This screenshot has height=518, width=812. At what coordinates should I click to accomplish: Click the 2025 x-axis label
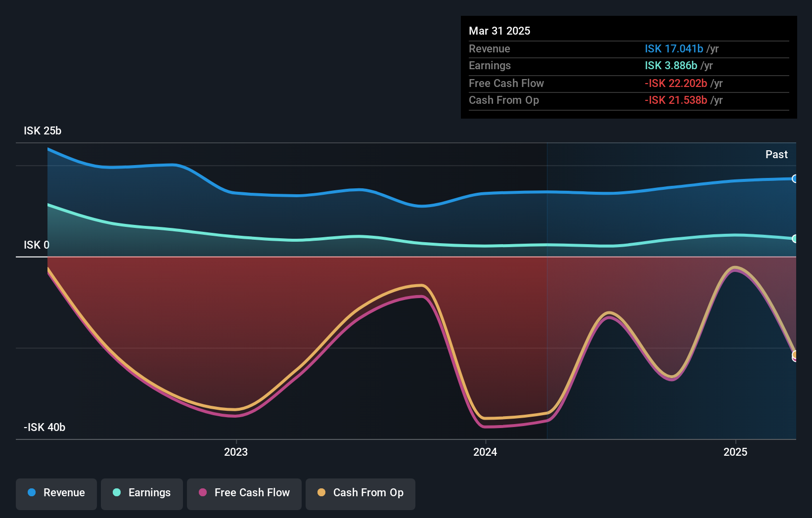click(x=735, y=452)
